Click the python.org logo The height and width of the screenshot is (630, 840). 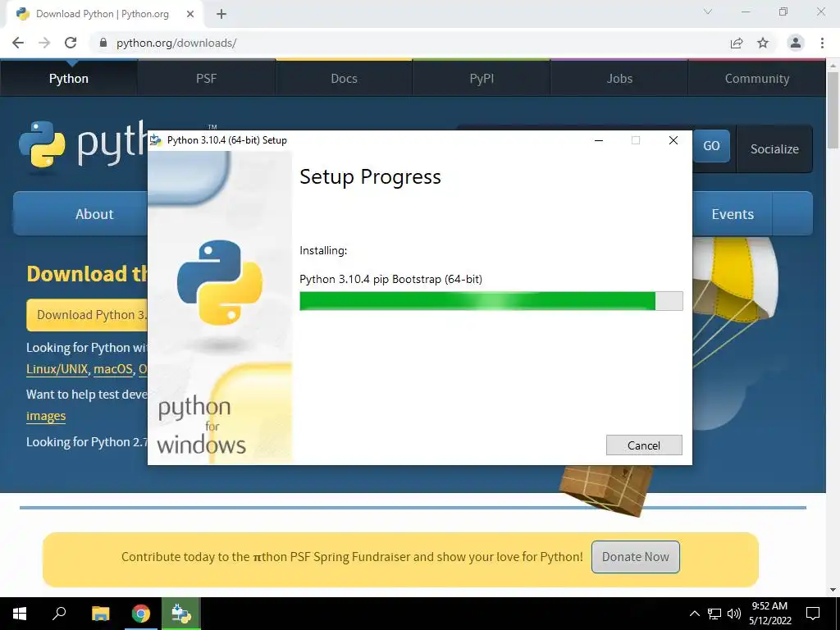click(x=83, y=144)
